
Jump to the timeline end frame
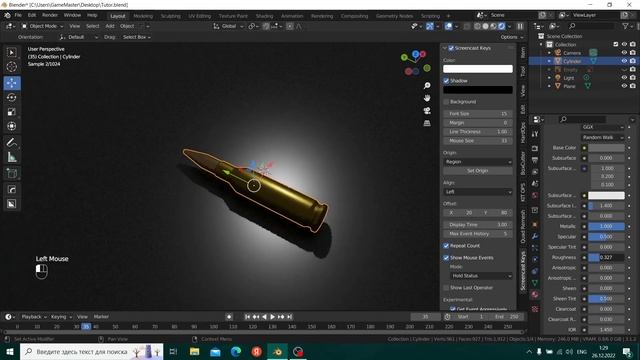click(289, 317)
